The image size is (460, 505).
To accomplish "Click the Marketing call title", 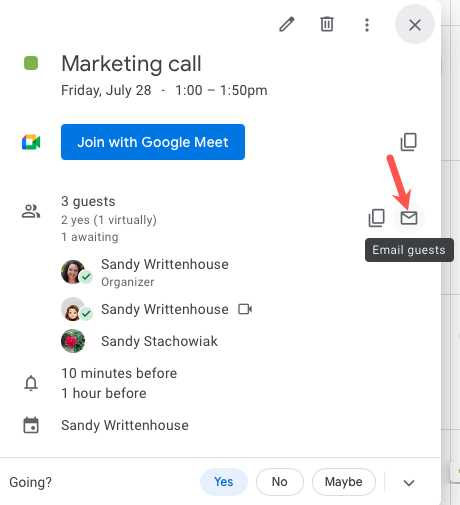I will pos(131,63).
